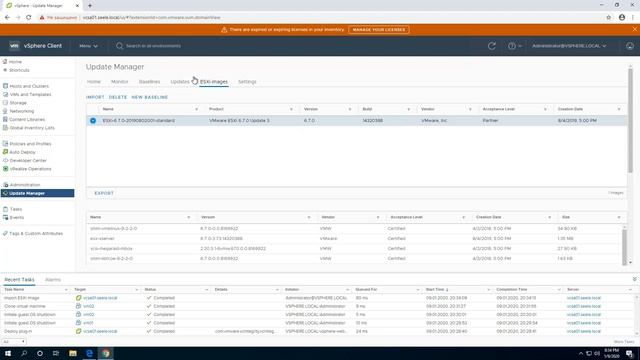Open the Acceptance Level filter in images table

point(545,109)
